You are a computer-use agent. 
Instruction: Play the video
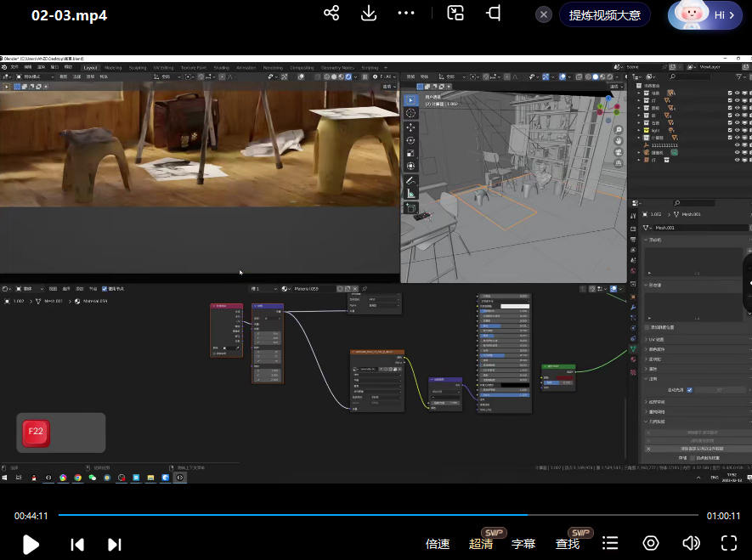31,545
